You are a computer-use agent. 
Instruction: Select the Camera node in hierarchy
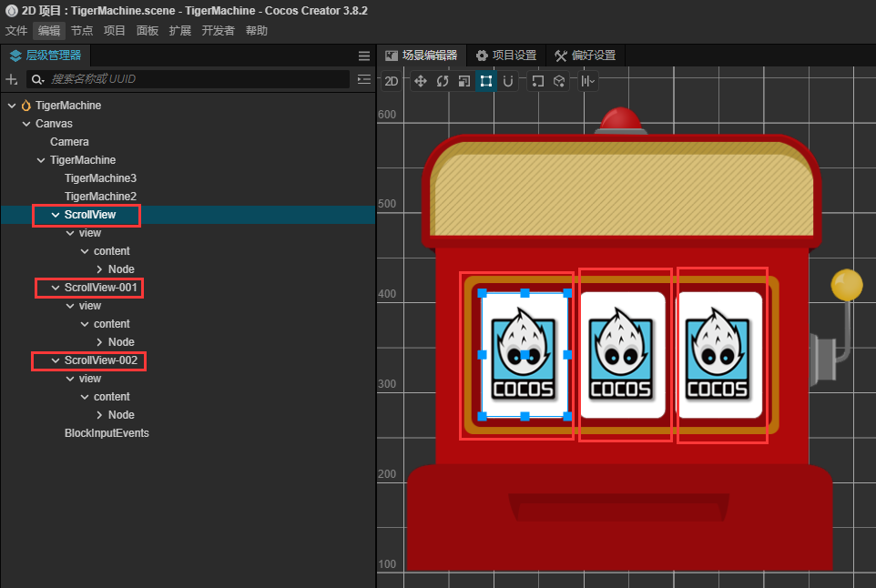(69, 142)
